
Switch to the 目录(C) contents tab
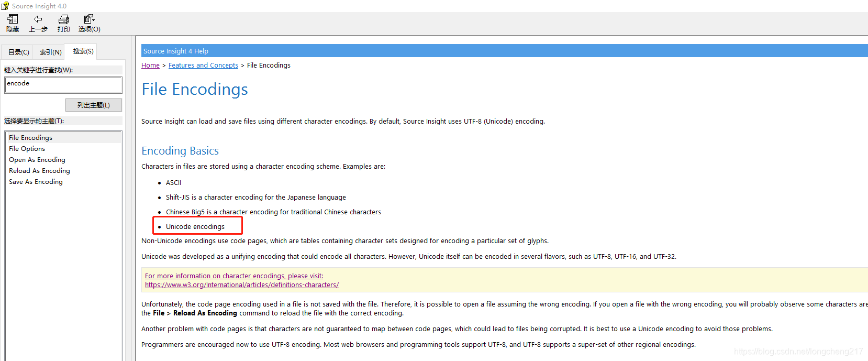pos(19,52)
